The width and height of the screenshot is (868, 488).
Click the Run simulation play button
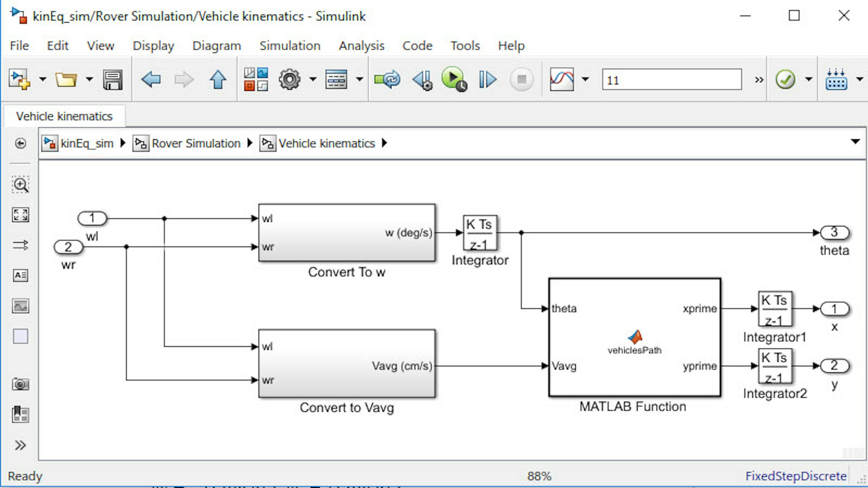click(453, 79)
